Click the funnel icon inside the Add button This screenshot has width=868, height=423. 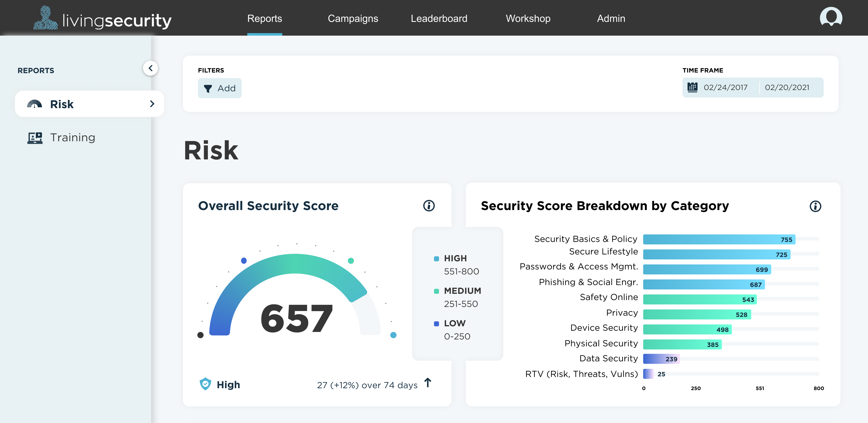tap(208, 88)
